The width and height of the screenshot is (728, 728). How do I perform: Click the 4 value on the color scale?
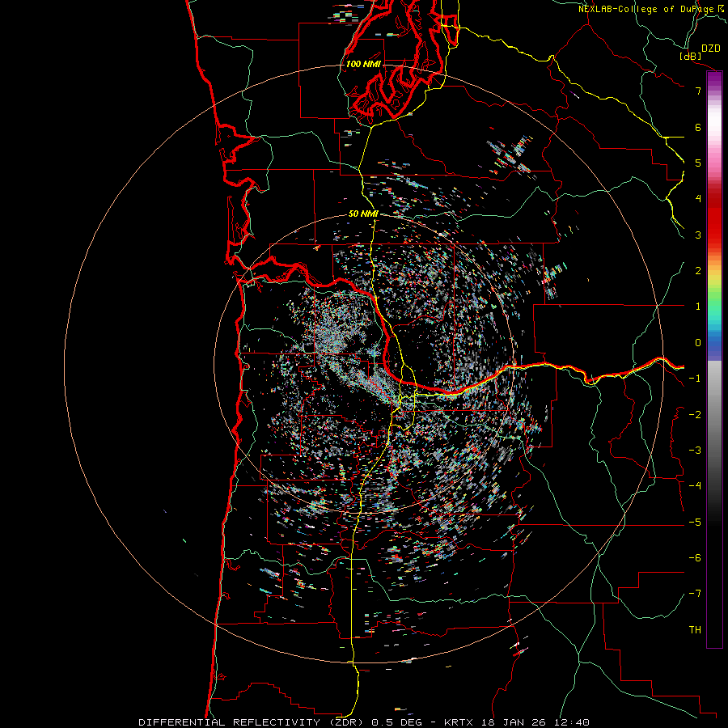[x=698, y=199]
